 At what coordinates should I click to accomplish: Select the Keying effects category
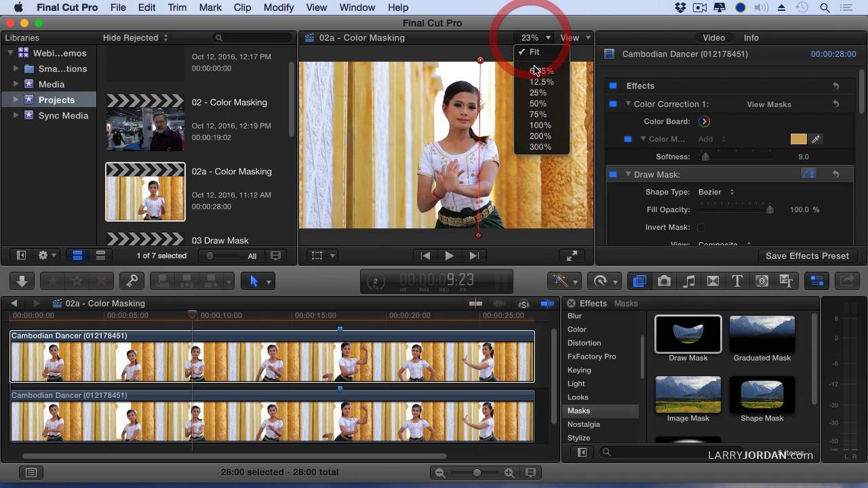pyautogui.click(x=600, y=370)
